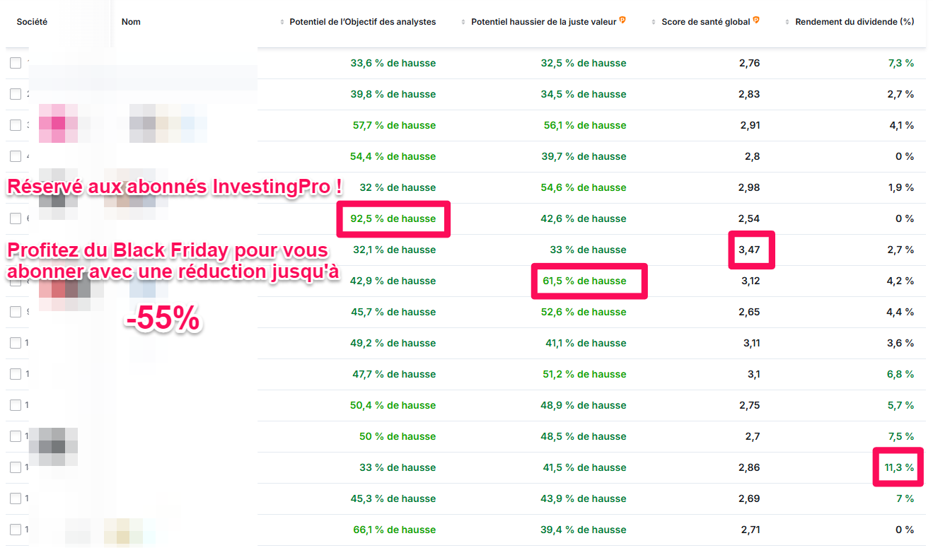This screenshot has height=560, width=933.
Task: Check the box in the 92,5 % de hausse row
Action: tap(16, 218)
